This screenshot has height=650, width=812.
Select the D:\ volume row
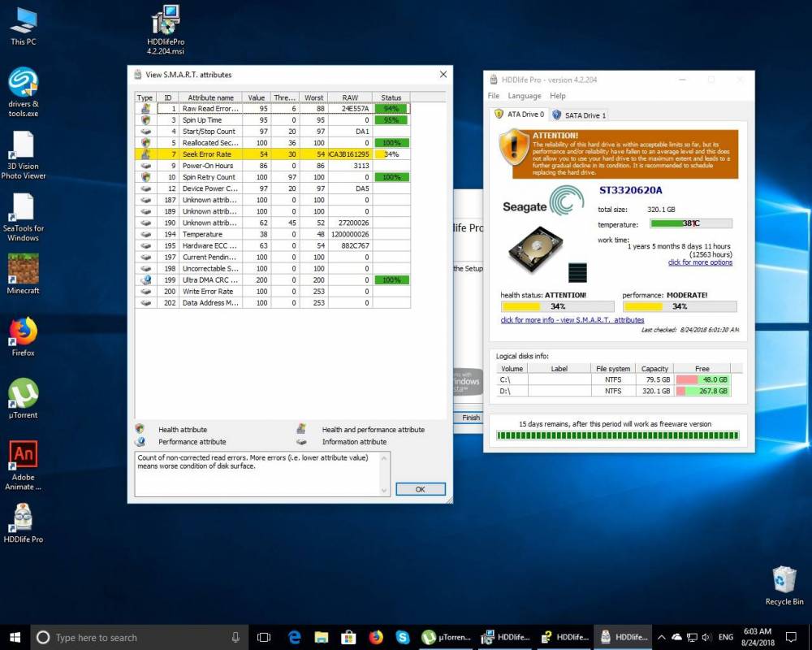click(614, 391)
